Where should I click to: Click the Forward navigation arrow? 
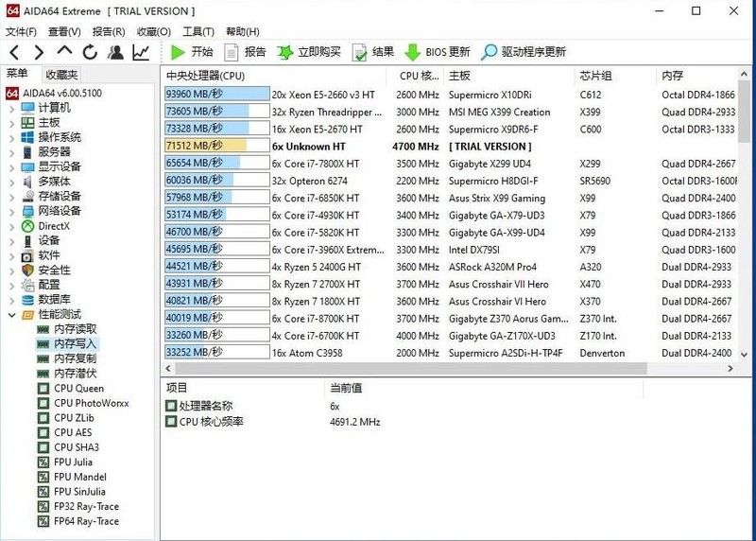40,52
